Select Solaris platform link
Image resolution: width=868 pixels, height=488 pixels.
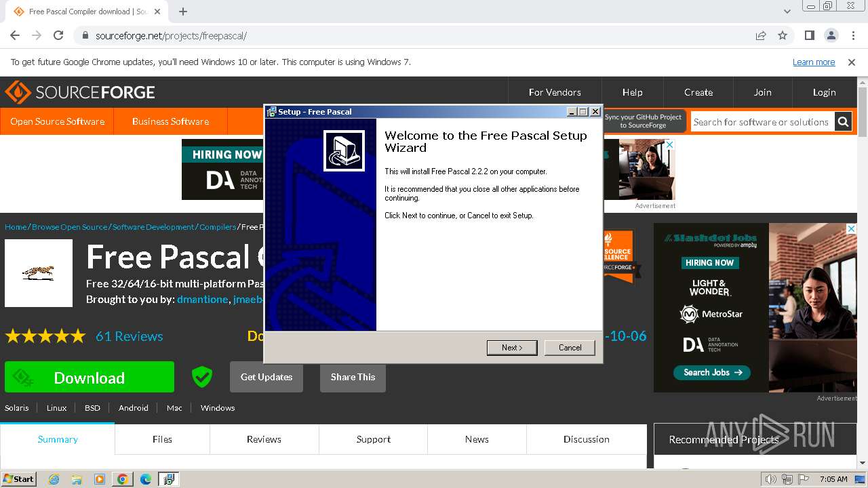pyautogui.click(x=17, y=408)
